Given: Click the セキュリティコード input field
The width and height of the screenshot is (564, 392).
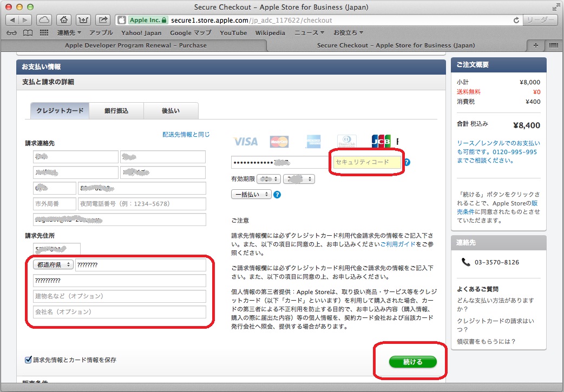Looking at the screenshot, I should [365, 162].
